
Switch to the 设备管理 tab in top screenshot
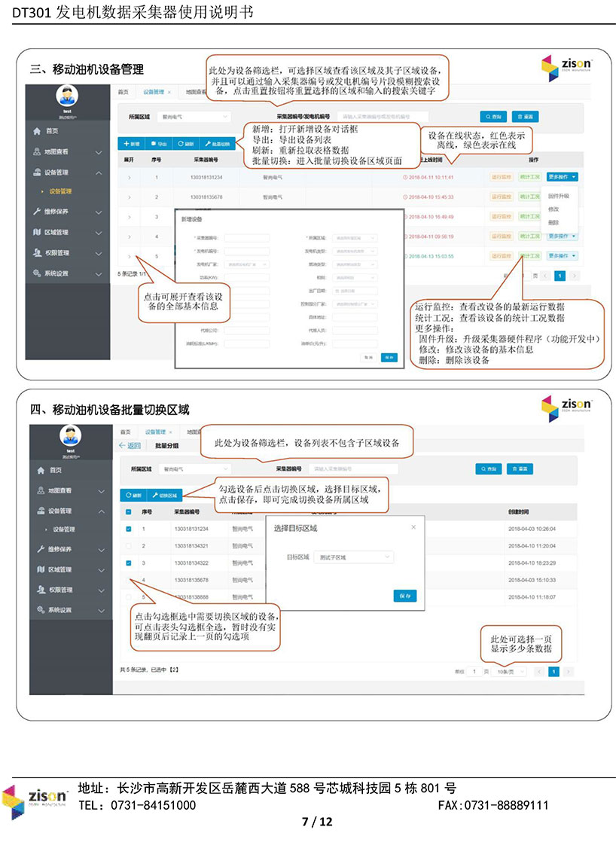tap(154, 92)
